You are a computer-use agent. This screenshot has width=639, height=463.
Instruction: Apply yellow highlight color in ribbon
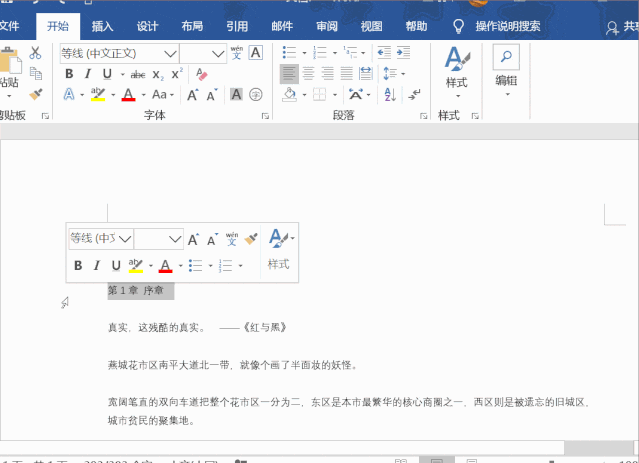[x=98, y=95]
